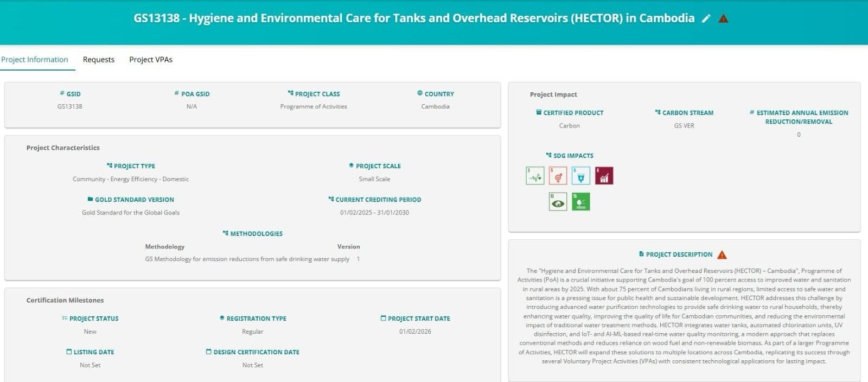Select SDG 8 Economic Growth icon
Image resolution: width=868 pixels, height=382 pixels.
tap(604, 176)
